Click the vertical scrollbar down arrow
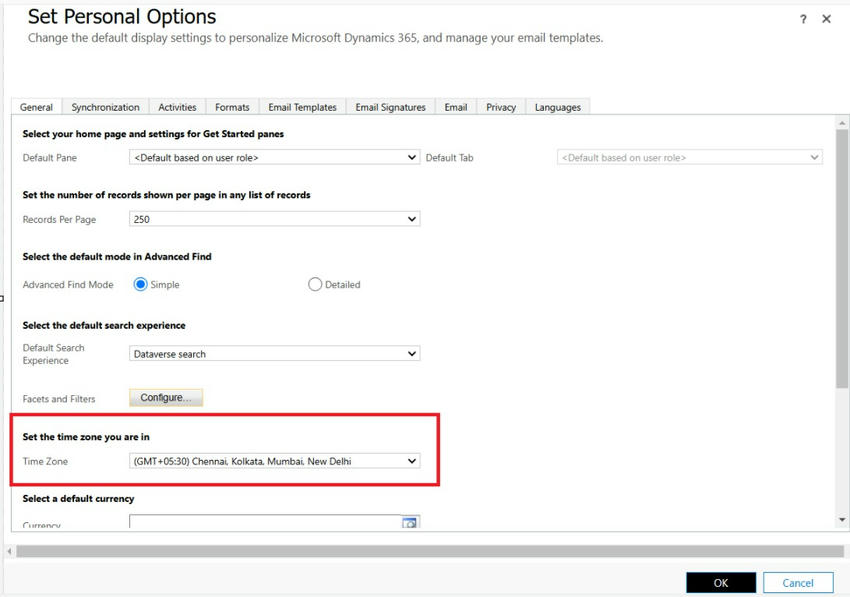850x597 pixels. [842, 520]
